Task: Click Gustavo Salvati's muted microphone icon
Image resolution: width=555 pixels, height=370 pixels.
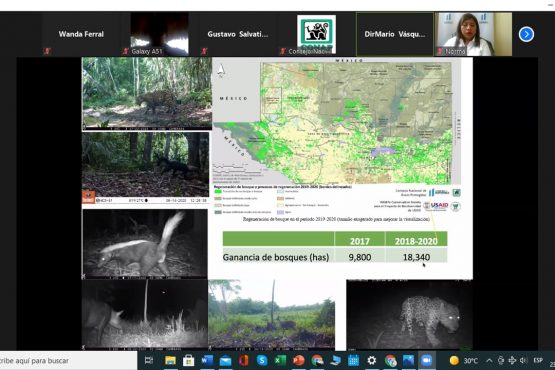Action: coord(204,51)
